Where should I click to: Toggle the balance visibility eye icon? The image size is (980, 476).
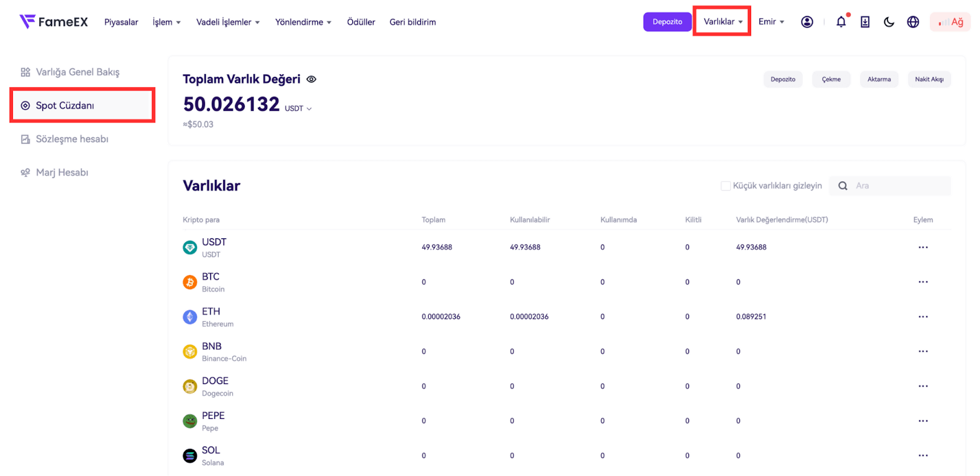[x=311, y=79]
